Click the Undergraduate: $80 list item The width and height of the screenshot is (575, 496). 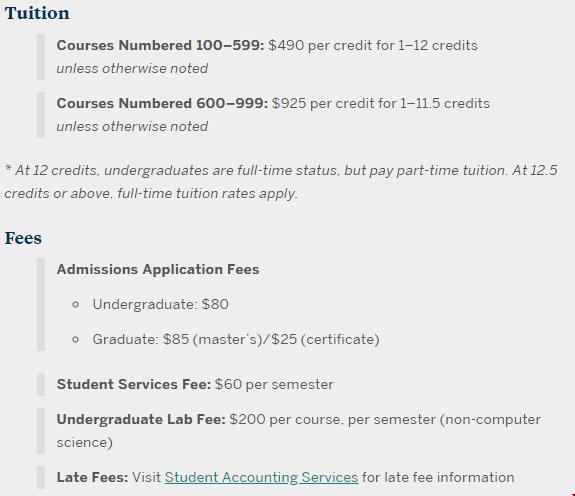[x=161, y=304]
